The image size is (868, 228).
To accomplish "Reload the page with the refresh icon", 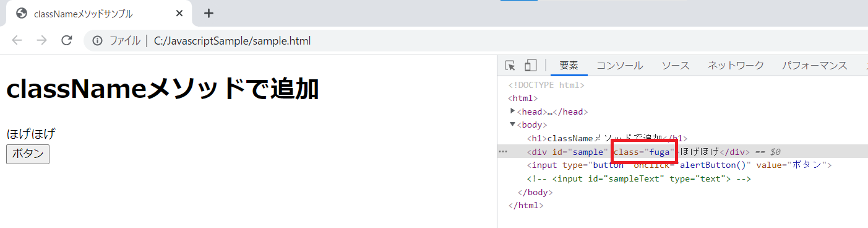I will tap(67, 41).
